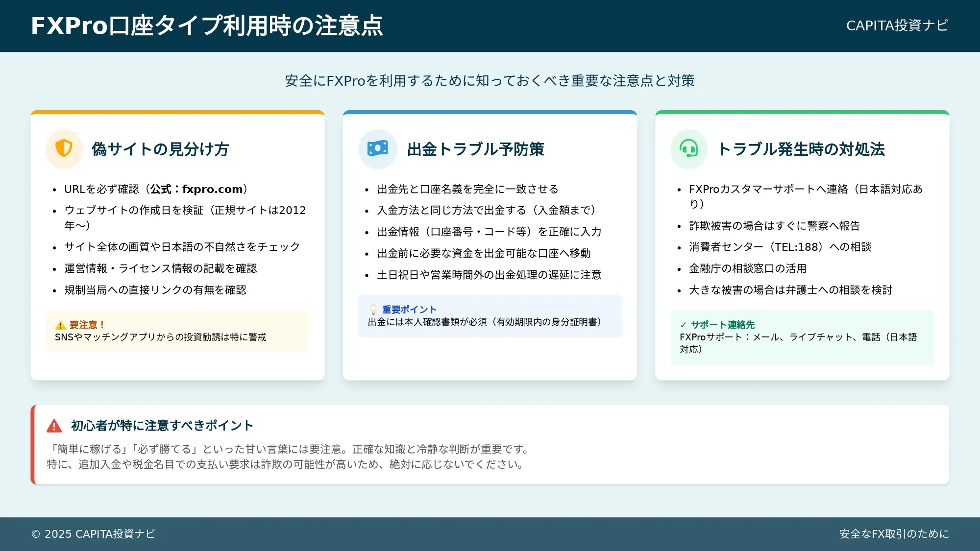Screen dimensions: 980x551
Task: Click the bullet 消費者センター TEL:188 への相談
Action: (x=780, y=247)
